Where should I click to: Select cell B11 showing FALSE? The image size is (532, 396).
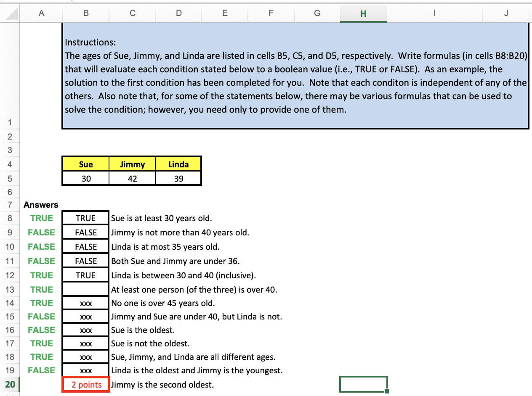86,261
